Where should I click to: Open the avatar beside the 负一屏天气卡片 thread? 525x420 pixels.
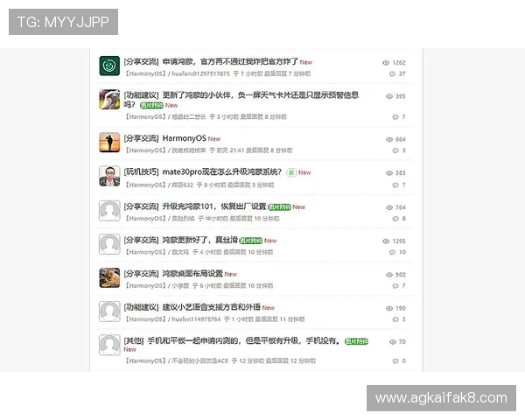click(x=109, y=99)
